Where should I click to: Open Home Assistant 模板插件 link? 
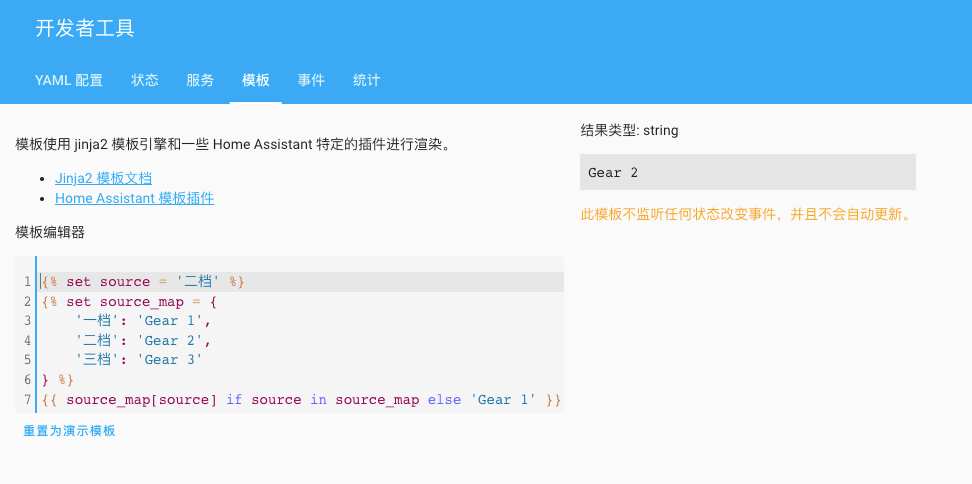[x=134, y=198]
